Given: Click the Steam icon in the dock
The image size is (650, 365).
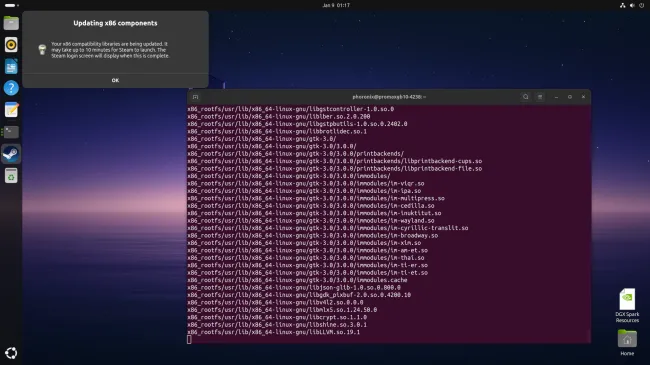Looking at the screenshot, I should pos(11,154).
